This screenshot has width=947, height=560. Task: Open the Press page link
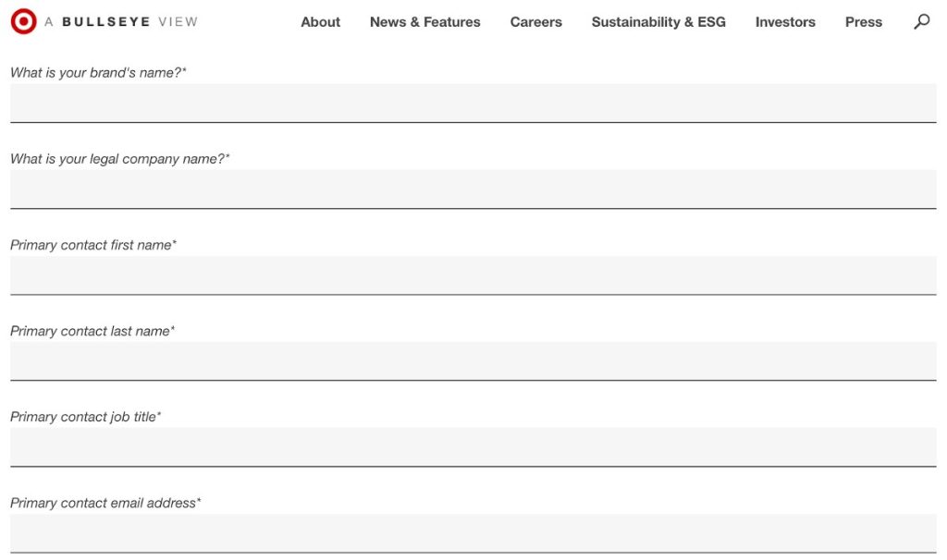click(x=863, y=22)
